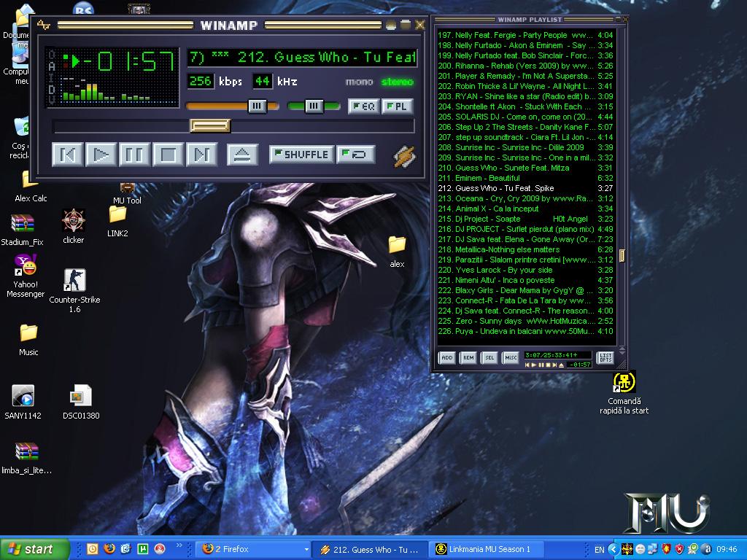The width and height of the screenshot is (747, 560).
Task: Select track 200 Rihanna - Rehab
Action: (525, 66)
